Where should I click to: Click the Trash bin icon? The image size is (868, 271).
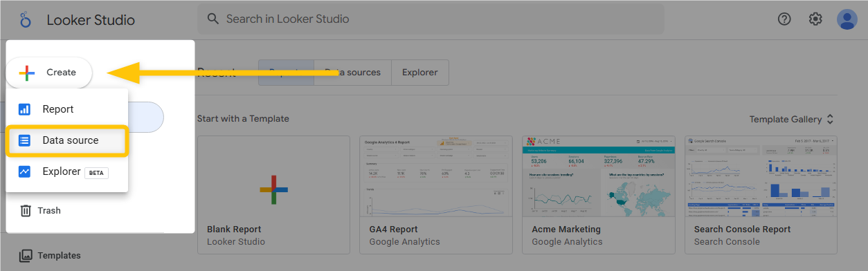pos(26,211)
